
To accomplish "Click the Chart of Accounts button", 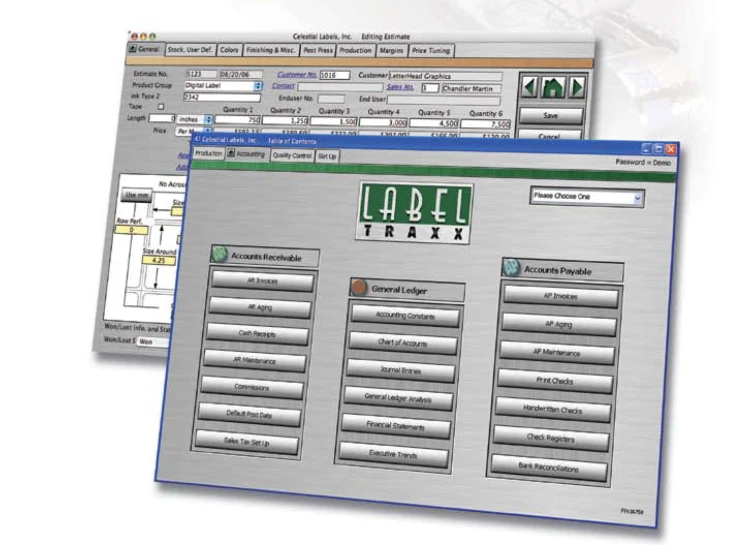I will (402, 343).
